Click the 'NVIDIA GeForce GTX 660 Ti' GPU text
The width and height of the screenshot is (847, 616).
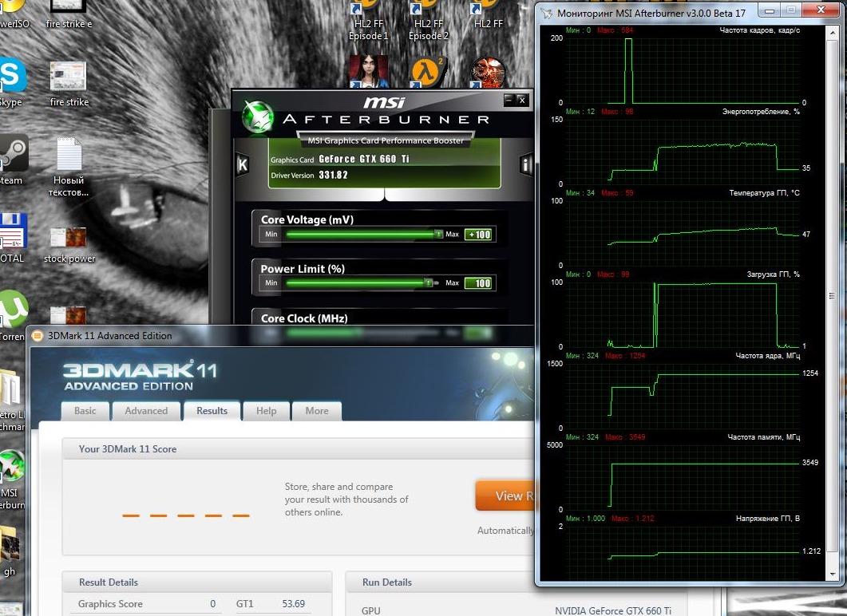coord(613,610)
